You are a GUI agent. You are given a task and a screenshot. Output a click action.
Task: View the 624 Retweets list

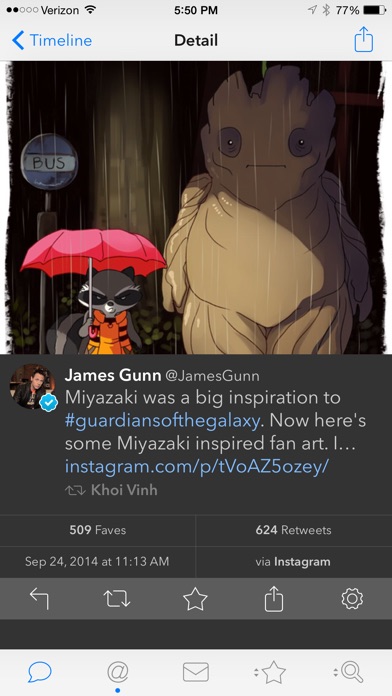pos(293,530)
